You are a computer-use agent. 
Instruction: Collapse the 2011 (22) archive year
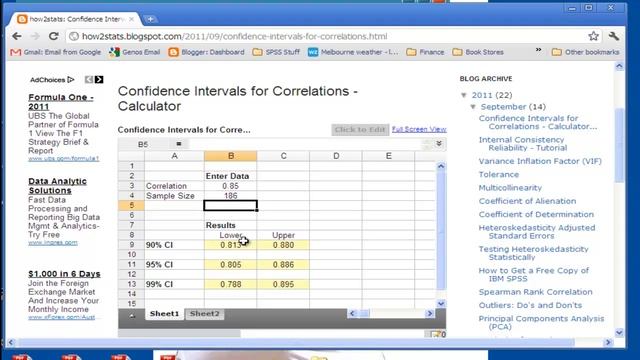point(464,95)
